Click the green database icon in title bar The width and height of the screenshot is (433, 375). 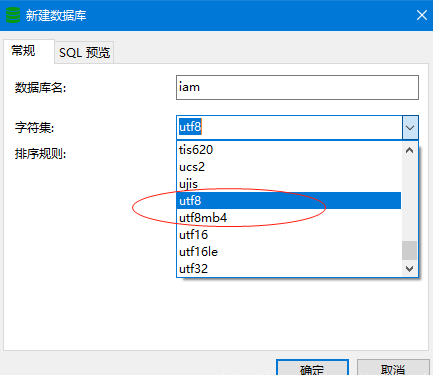click(x=13, y=15)
